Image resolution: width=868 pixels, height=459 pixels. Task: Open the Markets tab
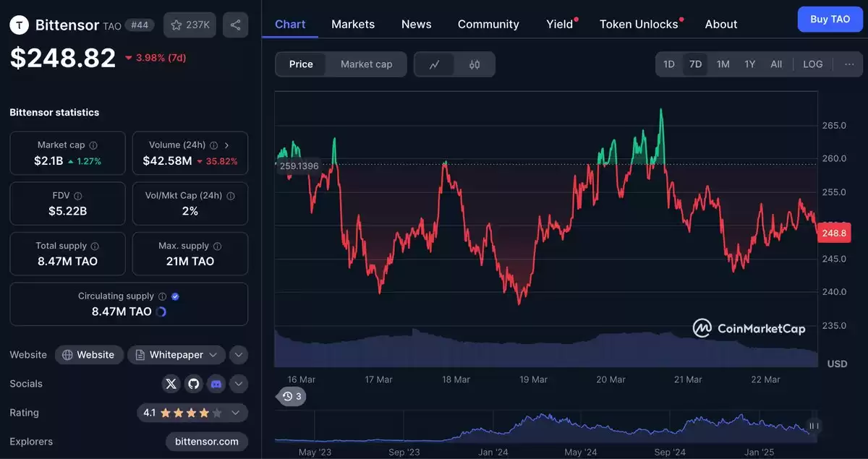click(353, 24)
